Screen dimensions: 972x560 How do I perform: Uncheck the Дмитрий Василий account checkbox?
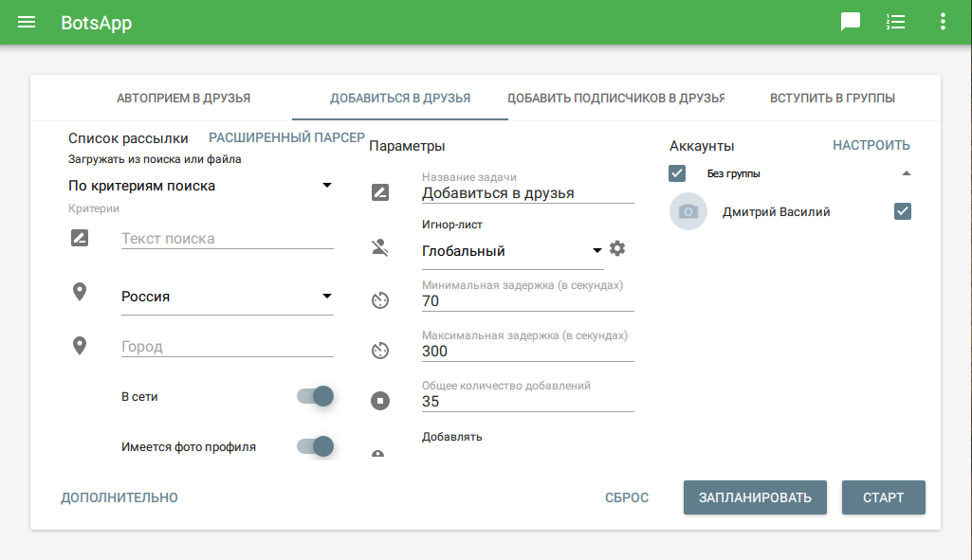point(903,211)
